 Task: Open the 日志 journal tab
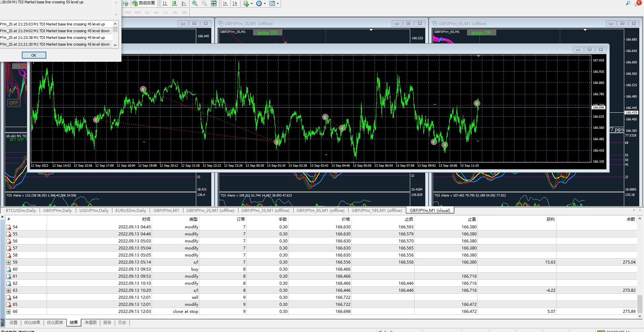[122, 323]
